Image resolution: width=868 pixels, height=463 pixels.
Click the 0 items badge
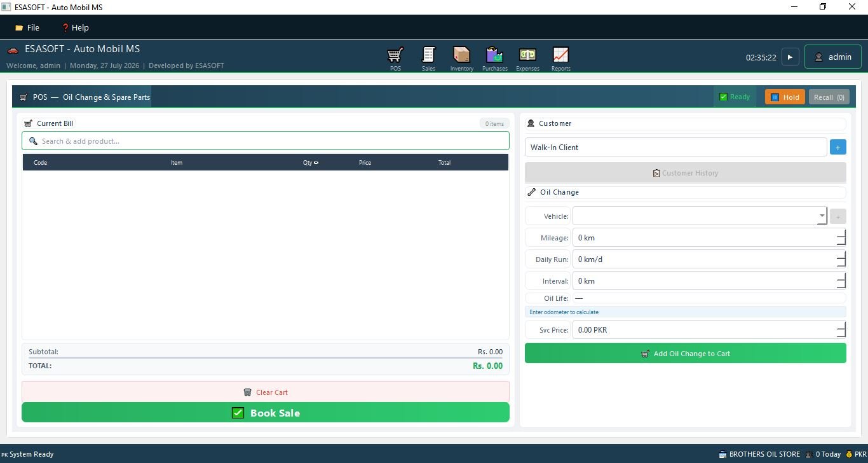point(494,123)
